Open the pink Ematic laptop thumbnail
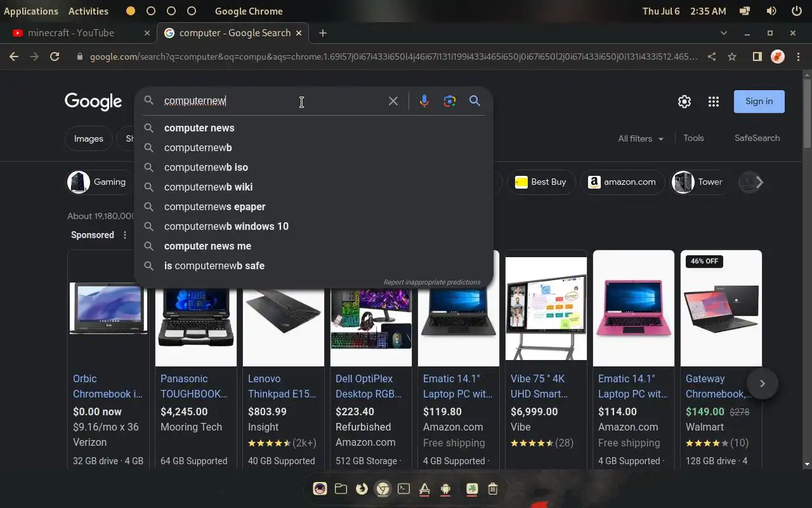The image size is (812, 508). tap(634, 308)
